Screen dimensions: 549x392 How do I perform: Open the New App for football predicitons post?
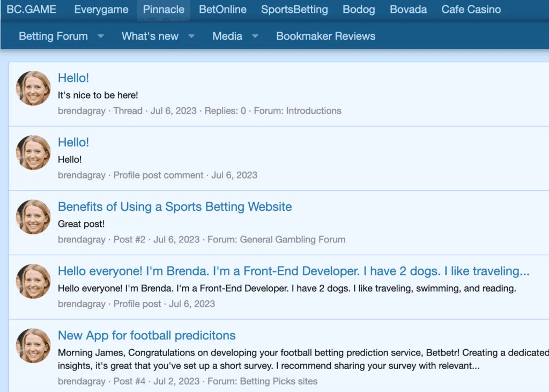[146, 335]
